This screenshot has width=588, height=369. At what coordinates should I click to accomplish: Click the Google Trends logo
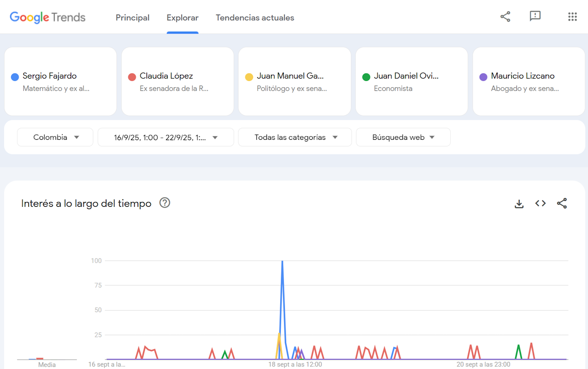coord(48,17)
